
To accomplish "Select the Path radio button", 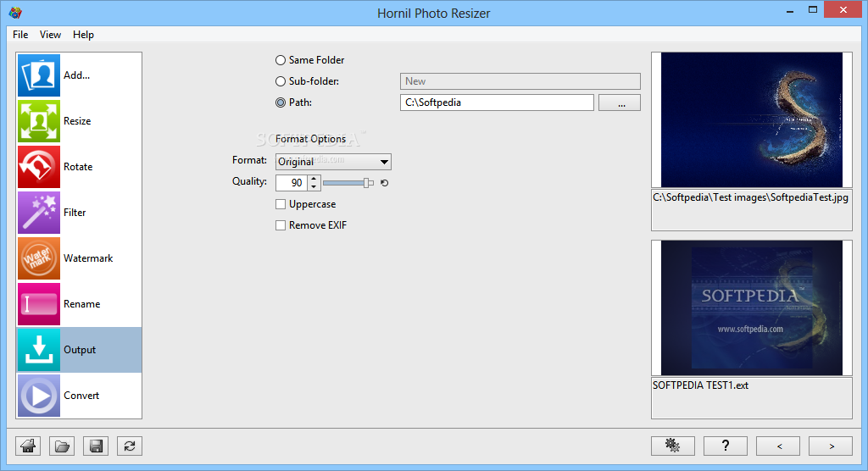I will (281, 103).
